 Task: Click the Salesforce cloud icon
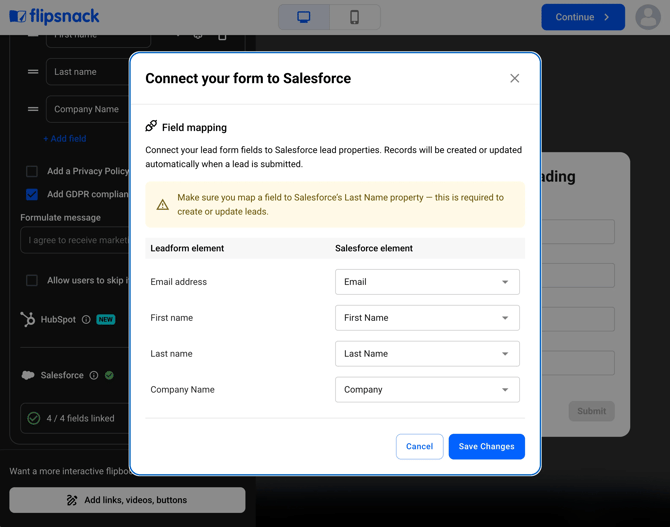(x=28, y=376)
